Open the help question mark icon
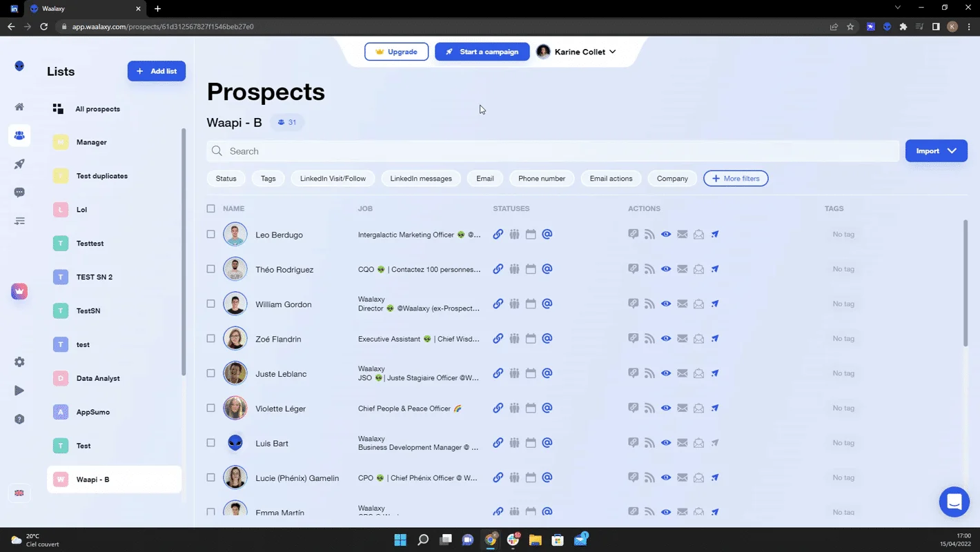 pyautogui.click(x=19, y=419)
